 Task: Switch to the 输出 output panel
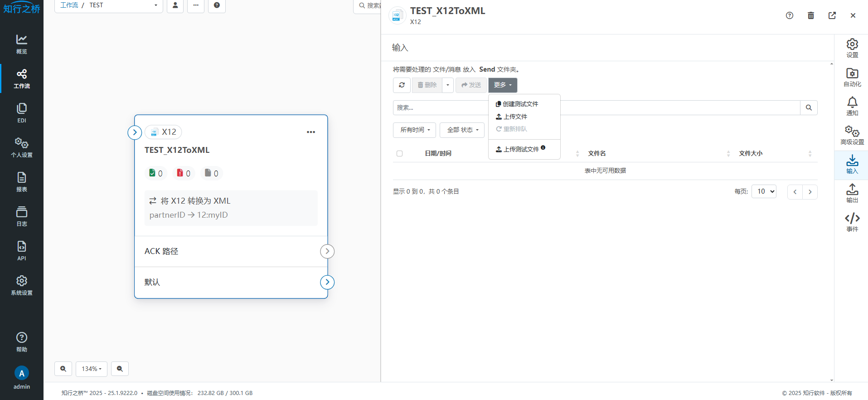point(852,193)
